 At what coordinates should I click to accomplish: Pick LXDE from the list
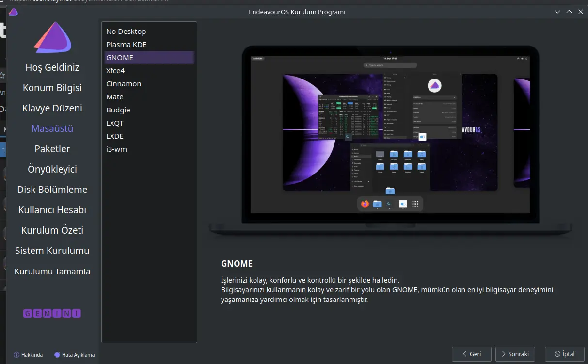pyautogui.click(x=149, y=136)
